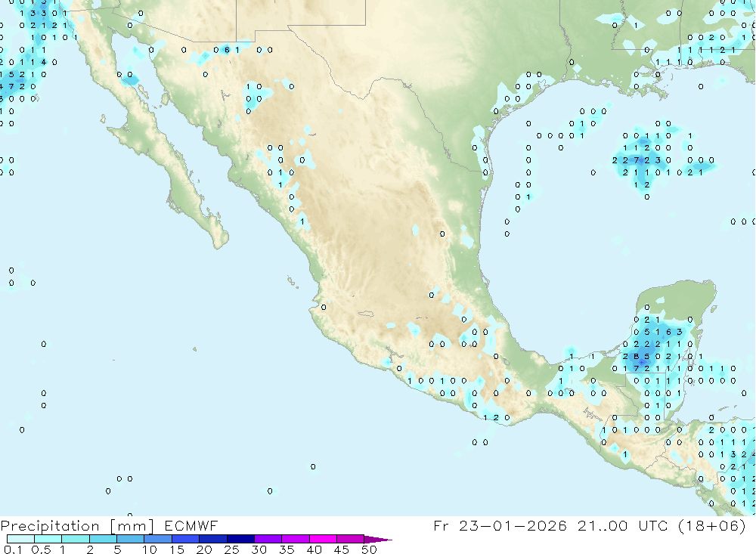Screen dimensions: 756x554
Task: Click the '15' legend scale label
Action: [x=177, y=549]
